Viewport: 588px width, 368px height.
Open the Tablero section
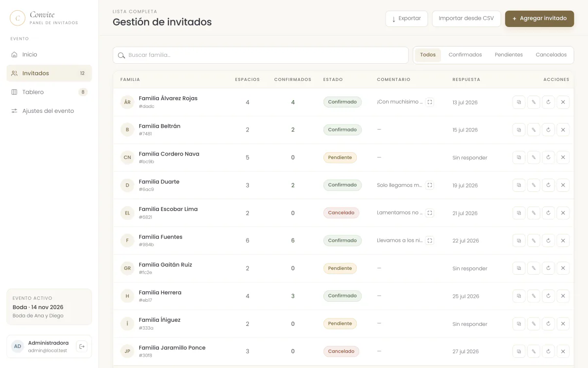pyautogui.click(x=49, y=92)
